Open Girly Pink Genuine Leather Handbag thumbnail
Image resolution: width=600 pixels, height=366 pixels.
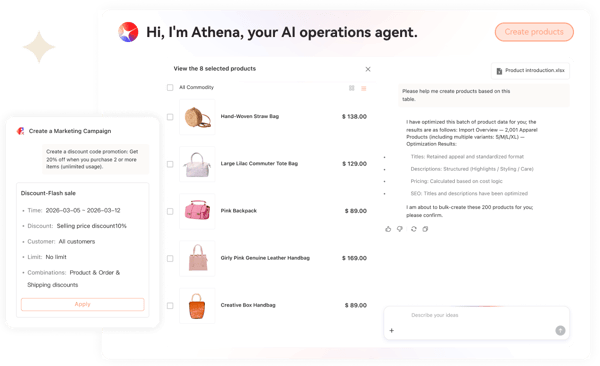[x=197, y=258]
